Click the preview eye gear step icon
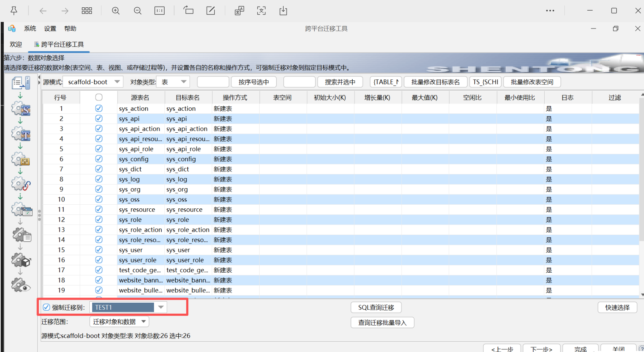The image size is (644, 352). [x=21, y=285]
